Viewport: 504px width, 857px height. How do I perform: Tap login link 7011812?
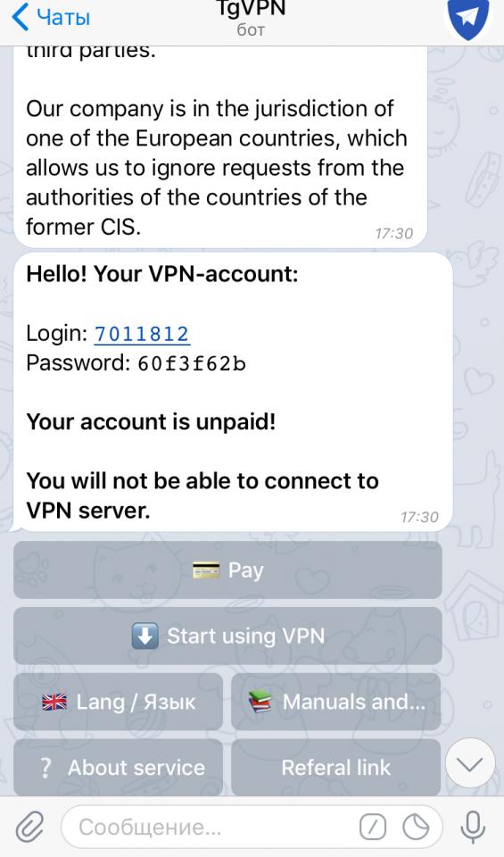(142, 333)
